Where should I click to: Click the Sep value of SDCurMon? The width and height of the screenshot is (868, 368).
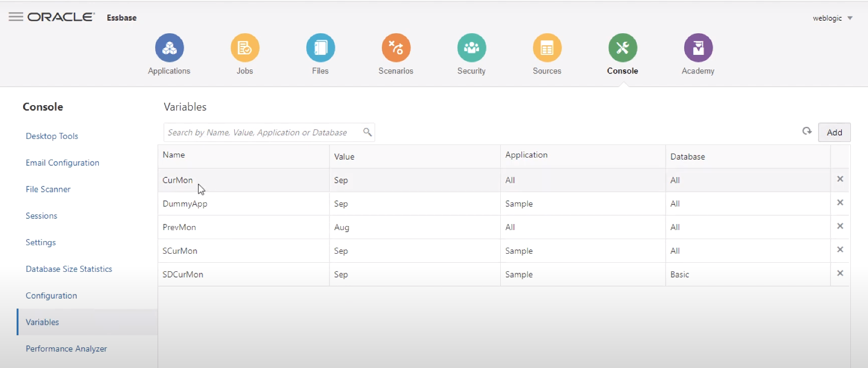pos(341,274)
